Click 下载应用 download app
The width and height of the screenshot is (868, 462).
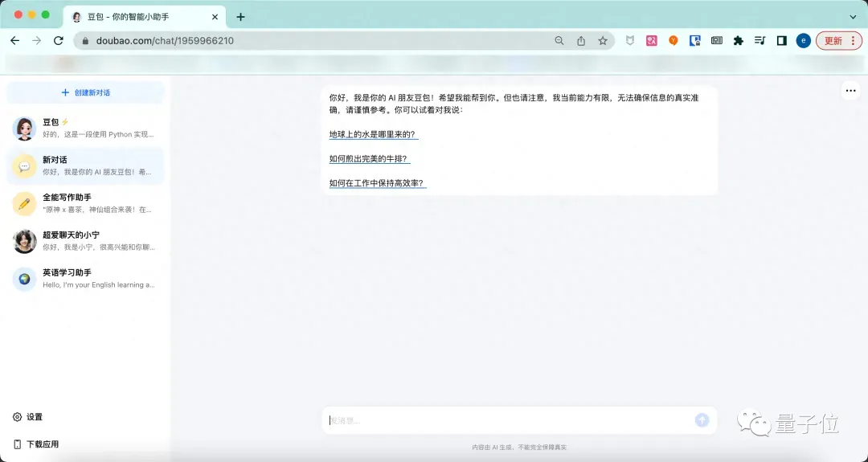35,444
